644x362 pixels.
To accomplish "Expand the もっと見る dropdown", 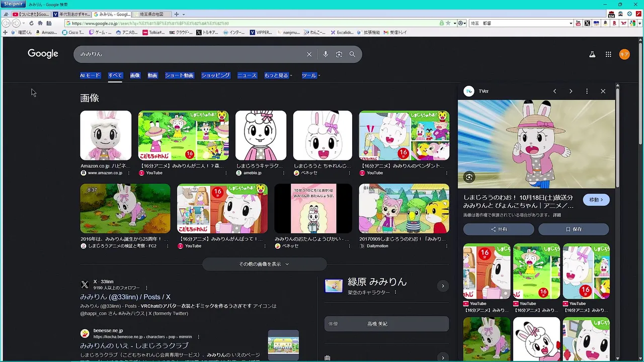I will [278, 75].
